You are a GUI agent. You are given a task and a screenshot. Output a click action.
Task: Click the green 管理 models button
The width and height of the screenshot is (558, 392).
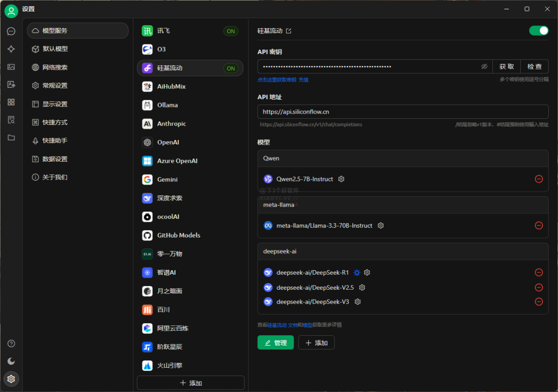(x=275, y=342)
